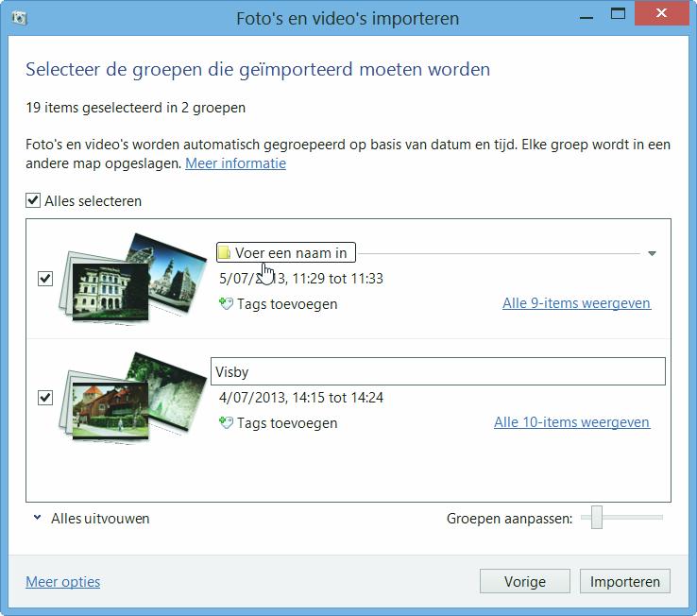Click the yellow folder icon beside Voer een naam in

224,253
